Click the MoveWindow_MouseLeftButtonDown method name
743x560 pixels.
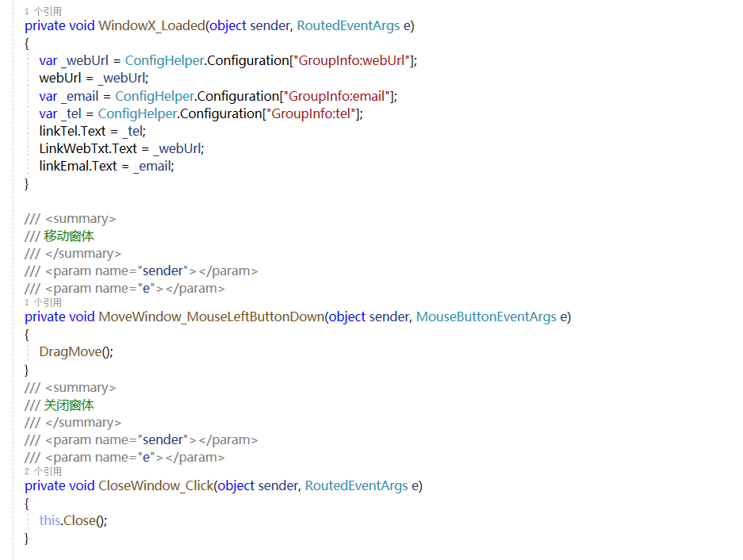tap(212, 316)
